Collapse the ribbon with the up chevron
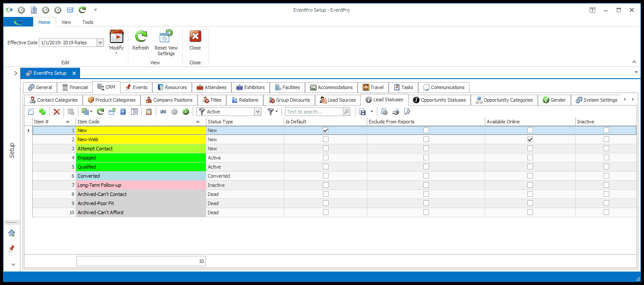Viewport: 644px width, 285px height. tap(633, 62)
